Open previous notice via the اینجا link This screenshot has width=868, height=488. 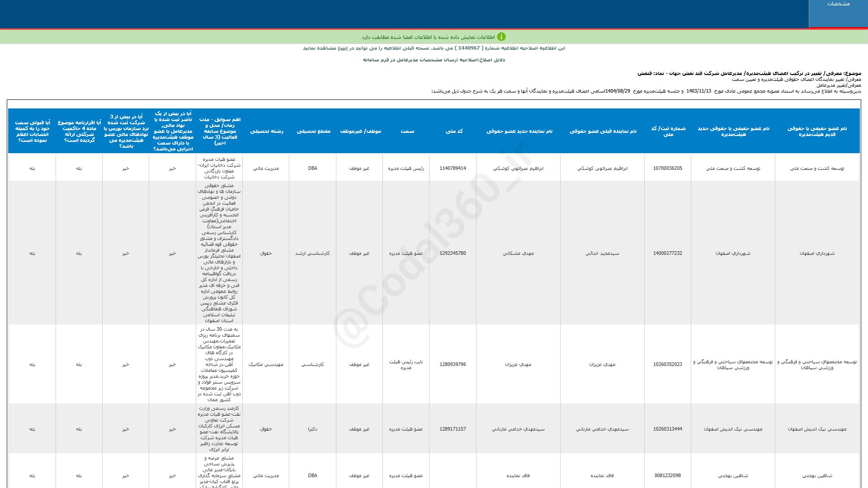(x=343, y=48)
